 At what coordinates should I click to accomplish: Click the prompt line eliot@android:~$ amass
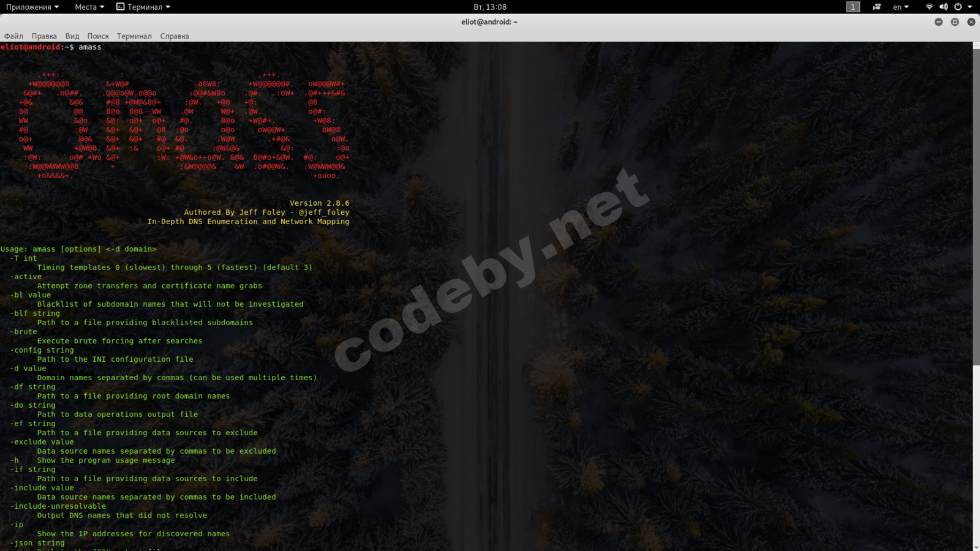tap(51, 47)
